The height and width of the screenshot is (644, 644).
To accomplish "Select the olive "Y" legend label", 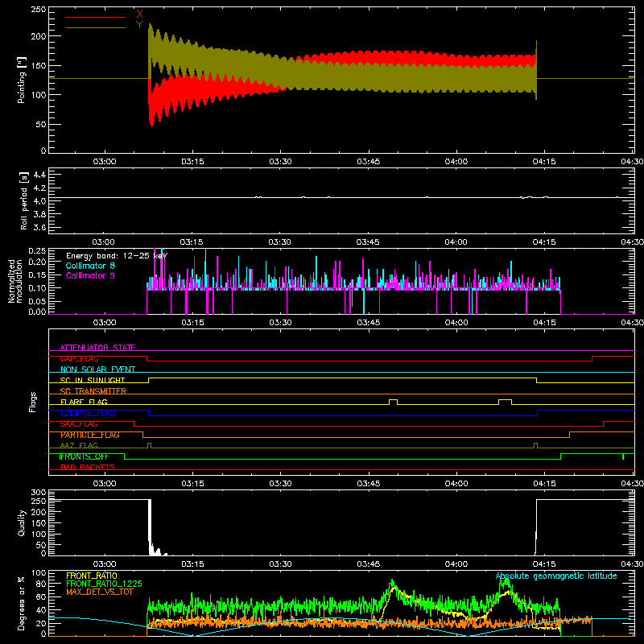I will (139, 25).
